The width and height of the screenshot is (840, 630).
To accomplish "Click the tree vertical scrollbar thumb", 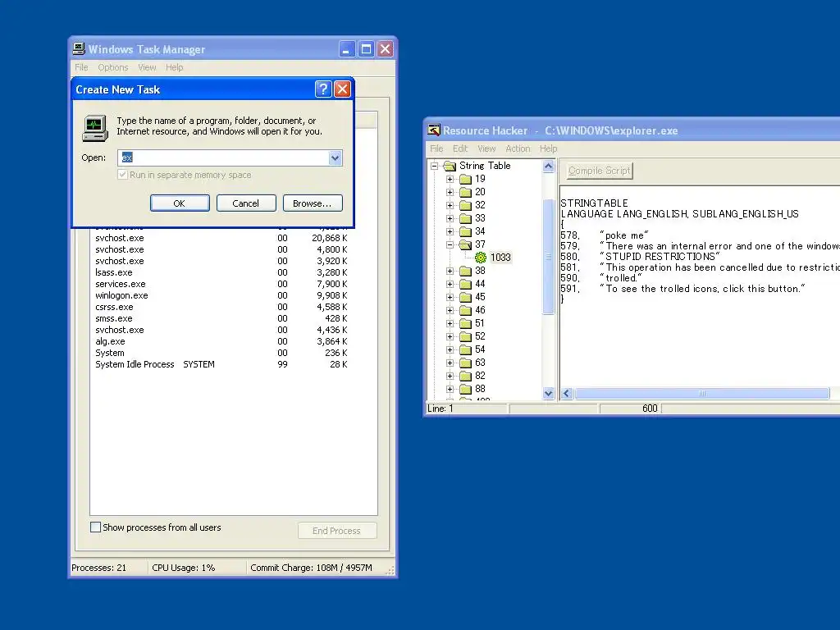I will pos(548,257).
